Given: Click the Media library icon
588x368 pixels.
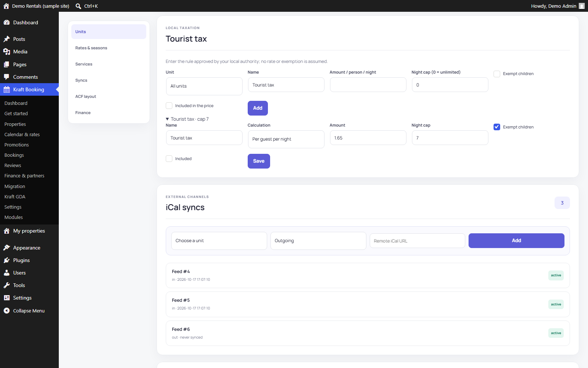Looking at the screenshot, I should [7, 52].
